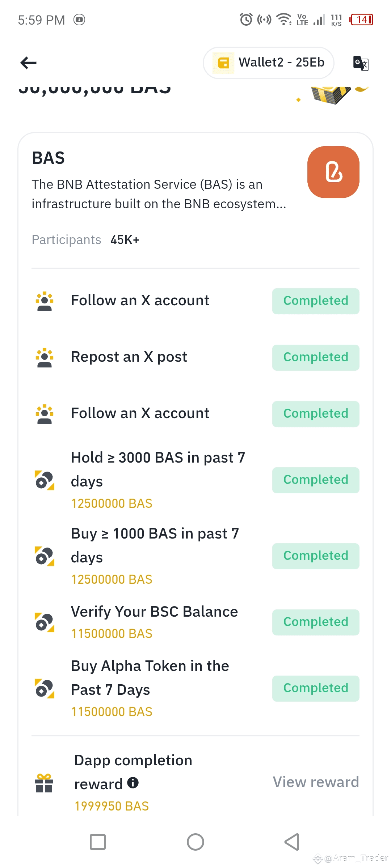Tap the orange BAS logo icon

(x=333, y=172)
